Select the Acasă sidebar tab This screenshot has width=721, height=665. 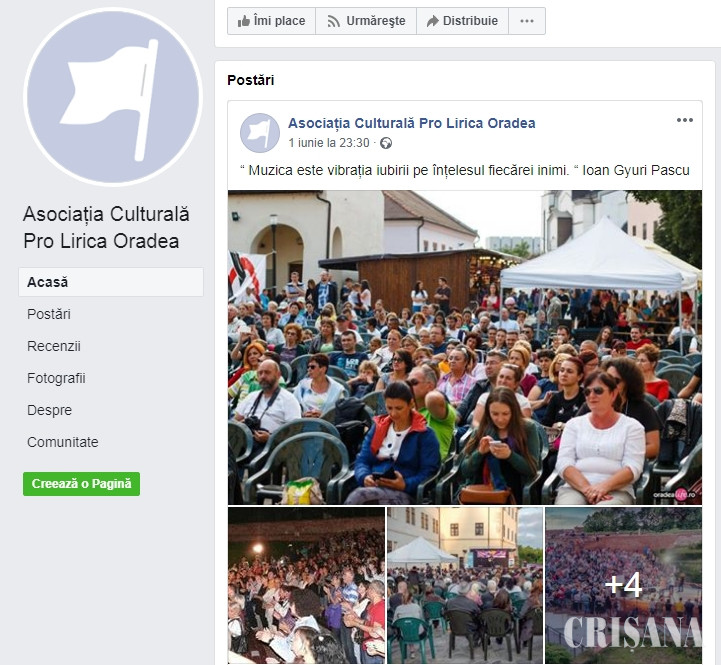pos(111,282)
